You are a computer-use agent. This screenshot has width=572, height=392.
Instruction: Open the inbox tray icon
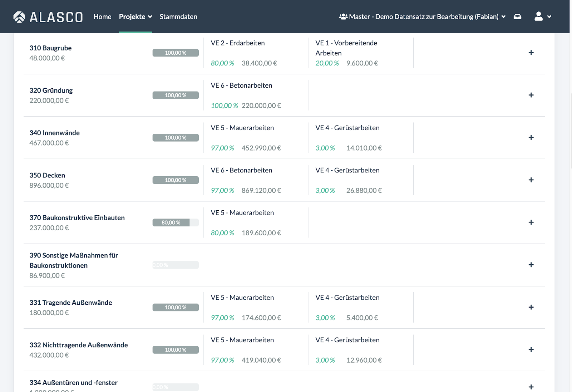click(517, 17)
